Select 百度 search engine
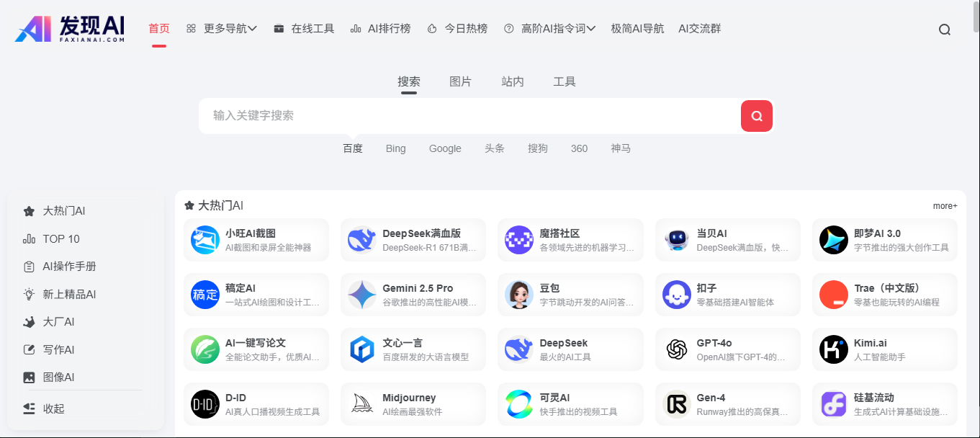This screenshot has width=980, height=438. click(353, 148)
